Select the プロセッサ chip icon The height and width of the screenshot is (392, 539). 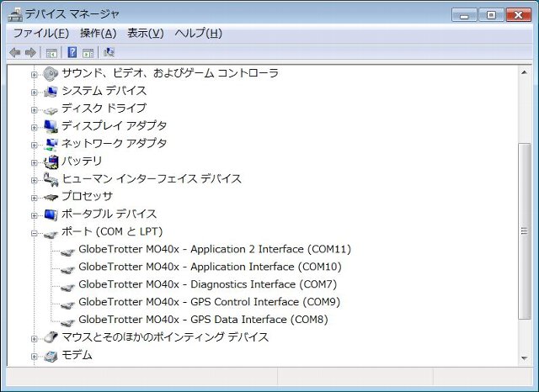[x=51, y=198]
